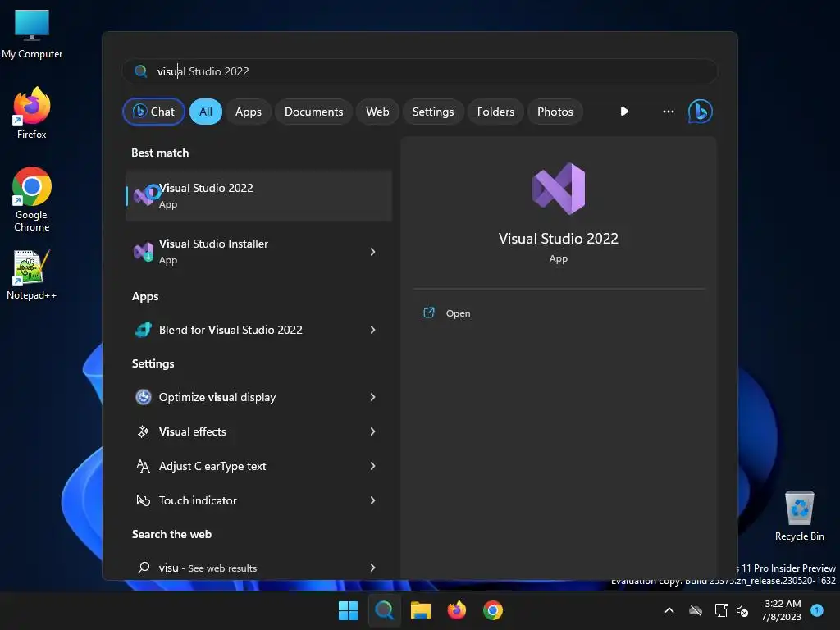Click the muted volume tray icon
Image resolution: width=840 pixels, height=630 pixels.
click(x=742, y=610)
